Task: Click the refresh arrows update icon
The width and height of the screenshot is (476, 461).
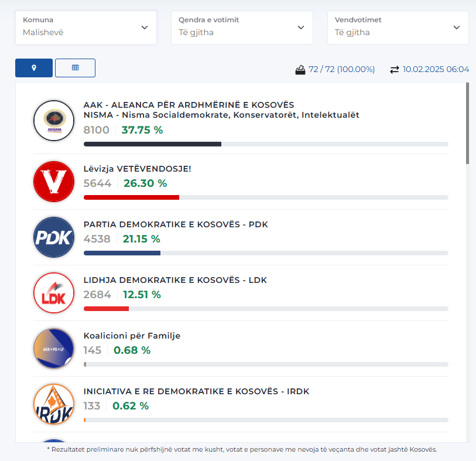Action: pos(395,70)
